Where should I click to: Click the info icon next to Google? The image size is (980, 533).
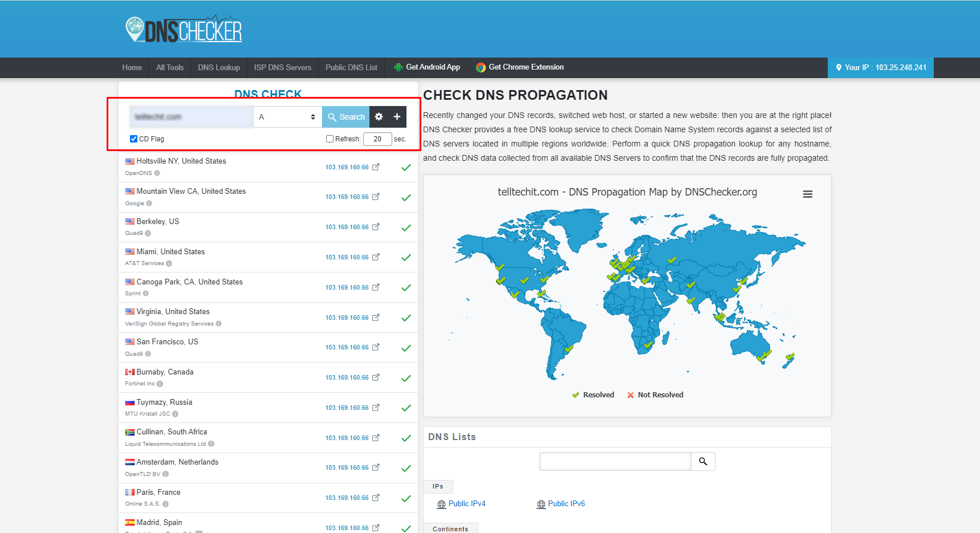click(x=149, y=203)
